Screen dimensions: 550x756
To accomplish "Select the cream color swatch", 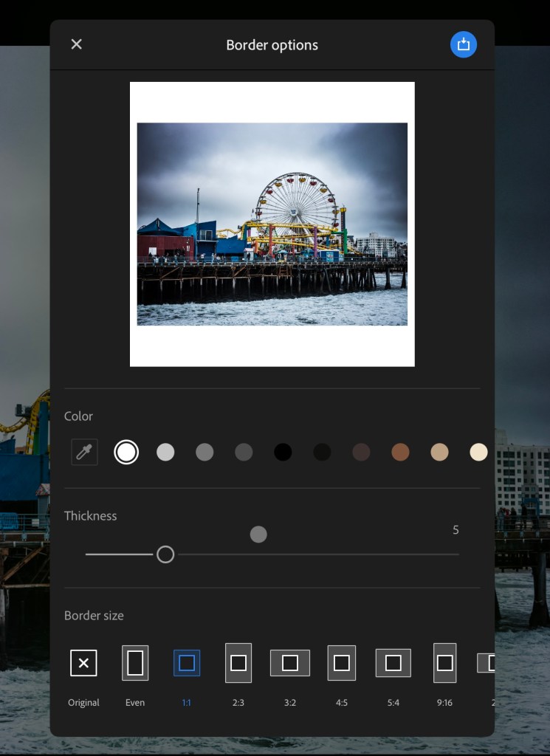I will [478, 452].
